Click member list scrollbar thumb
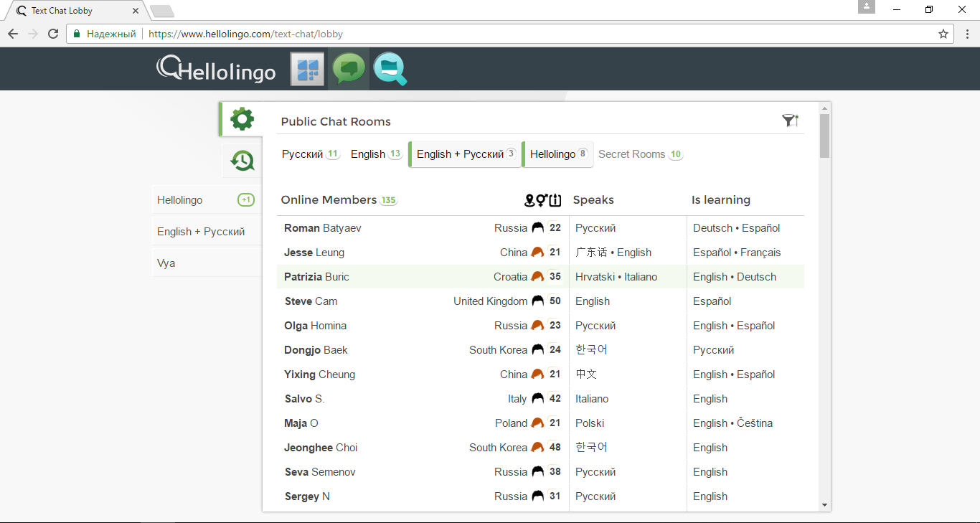 pyautogui.click(x=825, y=136)
